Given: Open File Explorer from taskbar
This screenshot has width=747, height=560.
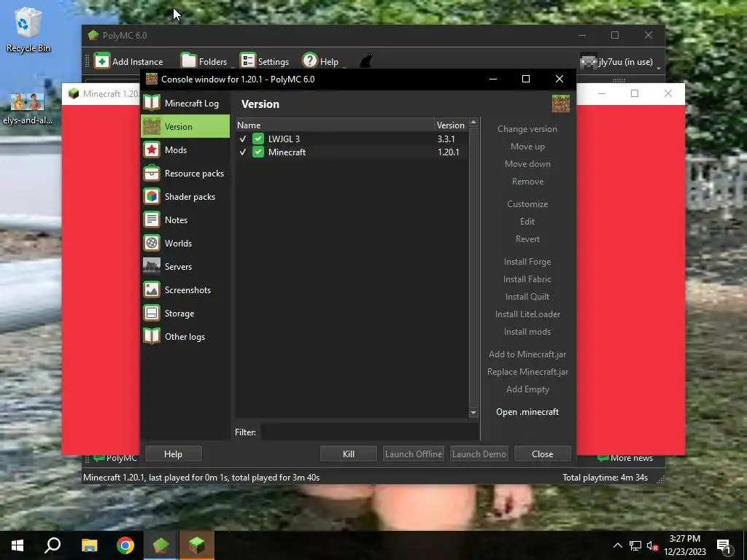Looking at the screenshot, I should pyautogui.click(x=89, y=545).
